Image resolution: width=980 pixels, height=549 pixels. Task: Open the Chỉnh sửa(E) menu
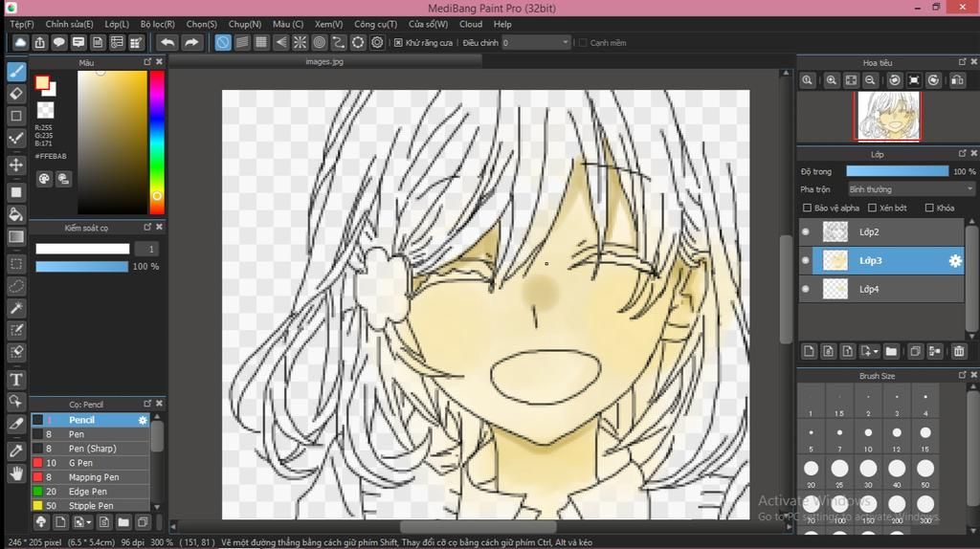(x=69, y=24)
